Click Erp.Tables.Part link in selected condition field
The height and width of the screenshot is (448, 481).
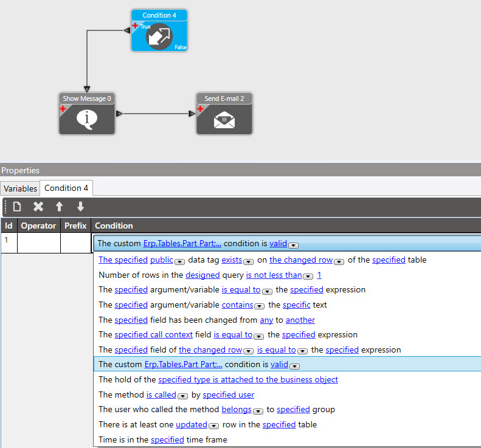[182, 244]
